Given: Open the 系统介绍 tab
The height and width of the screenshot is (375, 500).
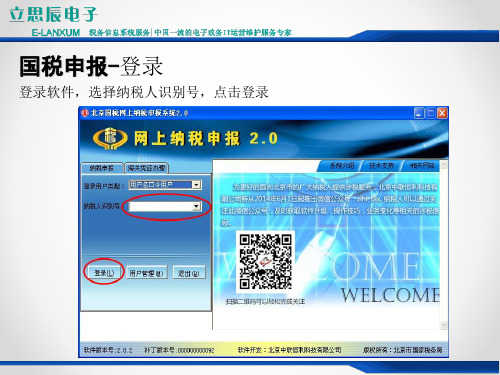Looking at the screenshot, I should [x=341, y=165].
